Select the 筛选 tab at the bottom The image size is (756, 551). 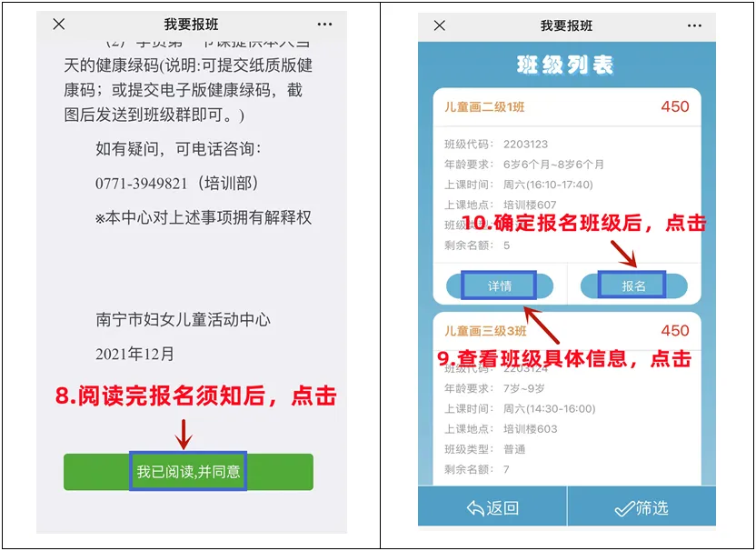click(642, 506)
